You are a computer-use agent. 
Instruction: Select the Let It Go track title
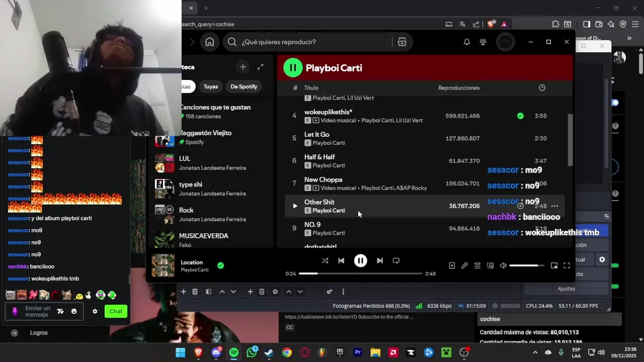(x=316, y=135)
